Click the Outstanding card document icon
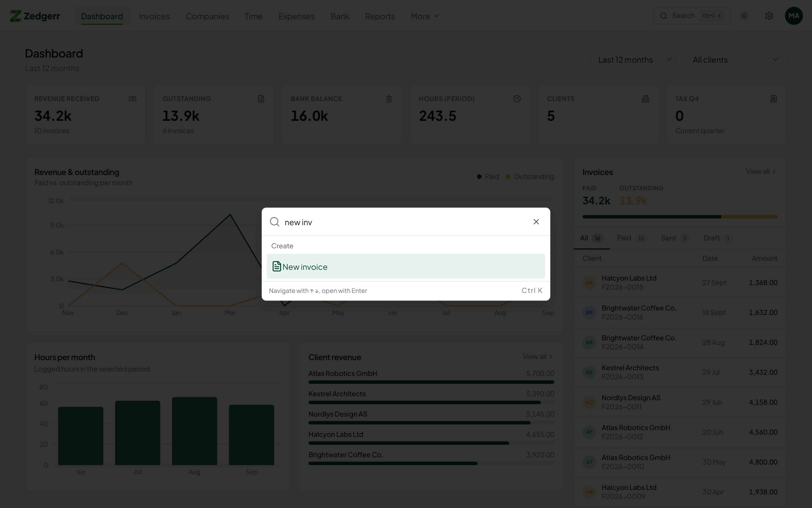 (x=261, y=99)
